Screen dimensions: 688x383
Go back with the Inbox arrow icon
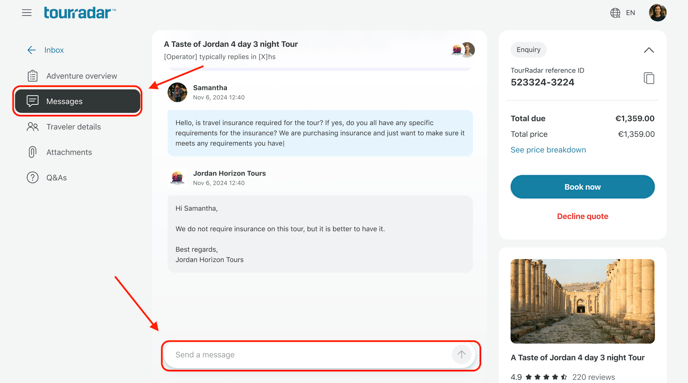32,50
